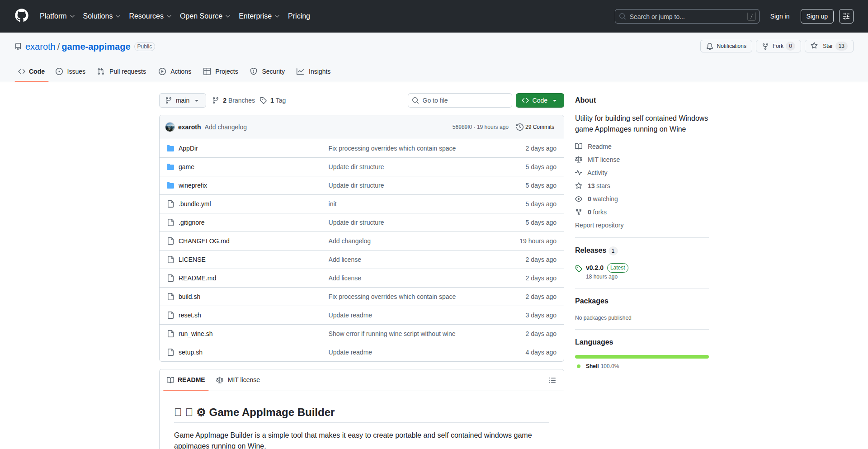This screenshot has height=449, width=868.
Task: Expand the Platform menu
Action: pos(57,16)
